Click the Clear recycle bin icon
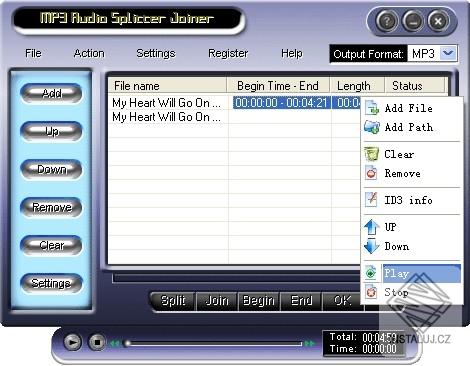 371,154
